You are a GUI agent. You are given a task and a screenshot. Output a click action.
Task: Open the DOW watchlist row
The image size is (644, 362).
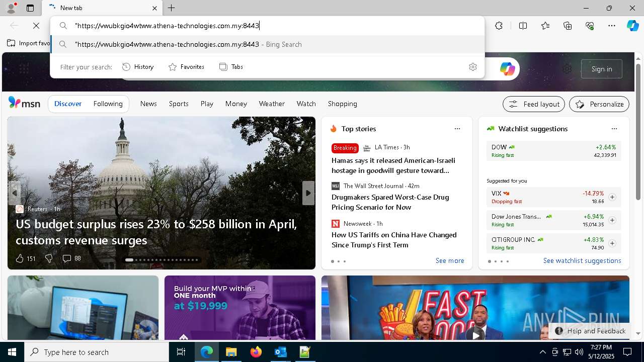pos(553,151)
